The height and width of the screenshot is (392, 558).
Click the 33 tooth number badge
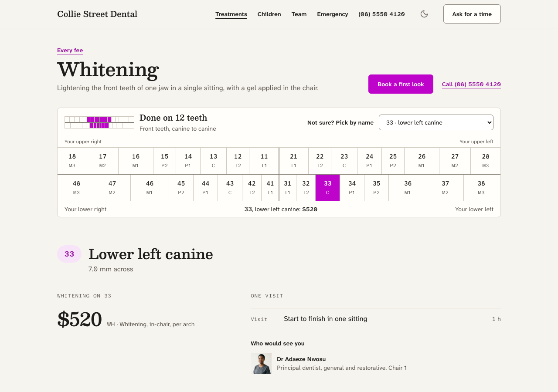coord(69,254)
